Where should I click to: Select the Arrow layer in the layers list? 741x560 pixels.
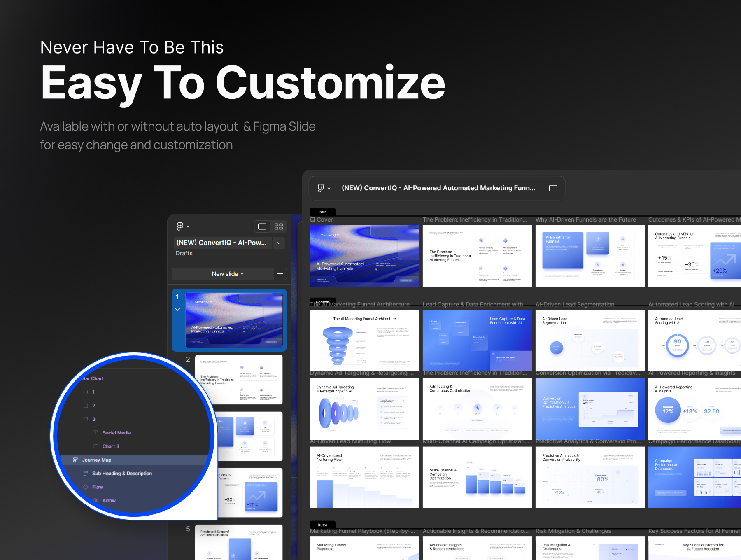pos(109,501)
